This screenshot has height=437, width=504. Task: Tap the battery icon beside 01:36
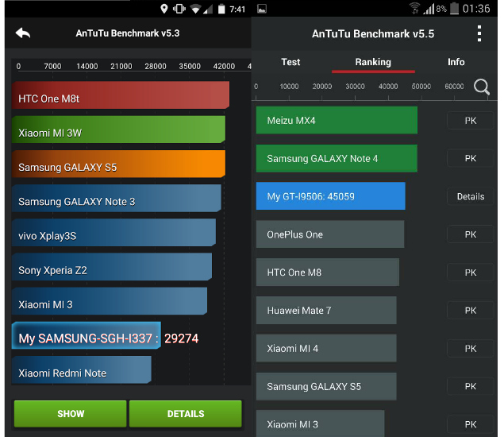[x=454, y=9]
